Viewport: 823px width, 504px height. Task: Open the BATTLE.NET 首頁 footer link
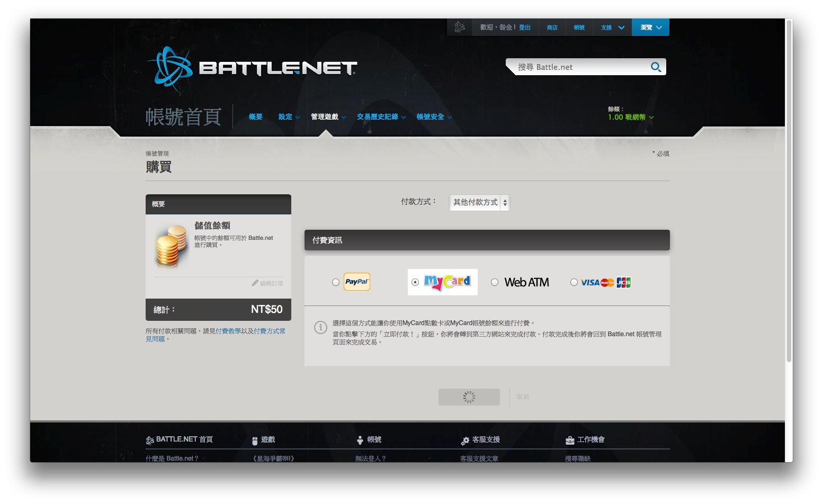tap(184, 439)
